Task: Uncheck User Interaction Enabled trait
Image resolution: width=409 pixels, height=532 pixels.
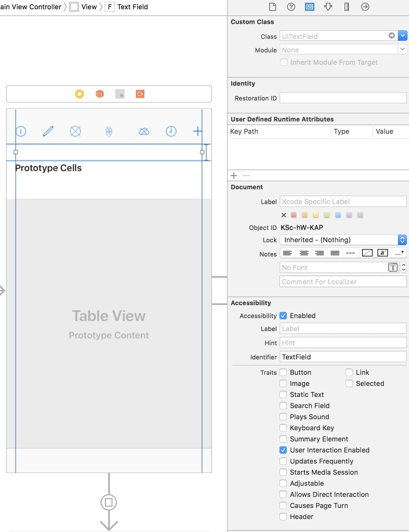Action: pos(283,450)
